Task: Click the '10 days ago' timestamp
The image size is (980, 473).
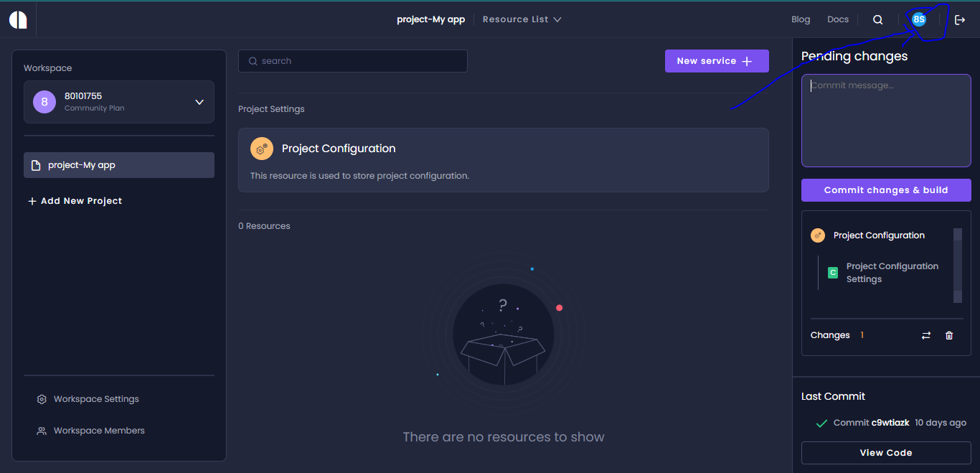Action: click(941, 423)
